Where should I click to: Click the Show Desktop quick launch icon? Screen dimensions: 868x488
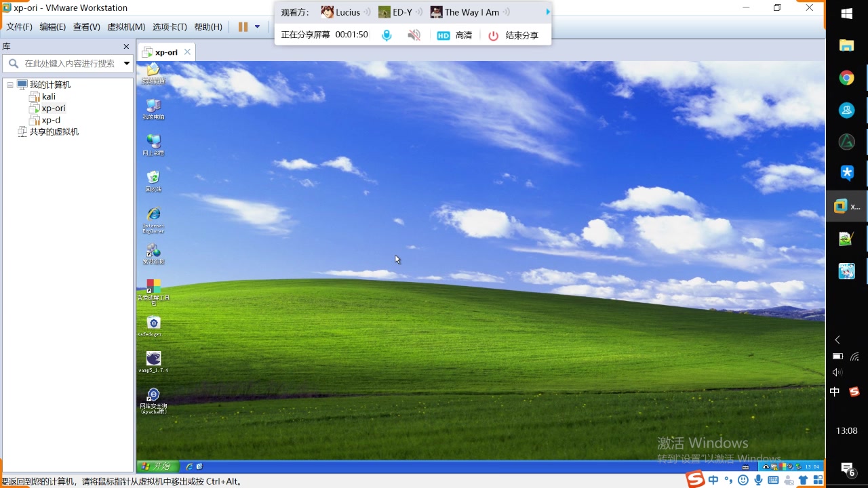[x=200, y=467]
